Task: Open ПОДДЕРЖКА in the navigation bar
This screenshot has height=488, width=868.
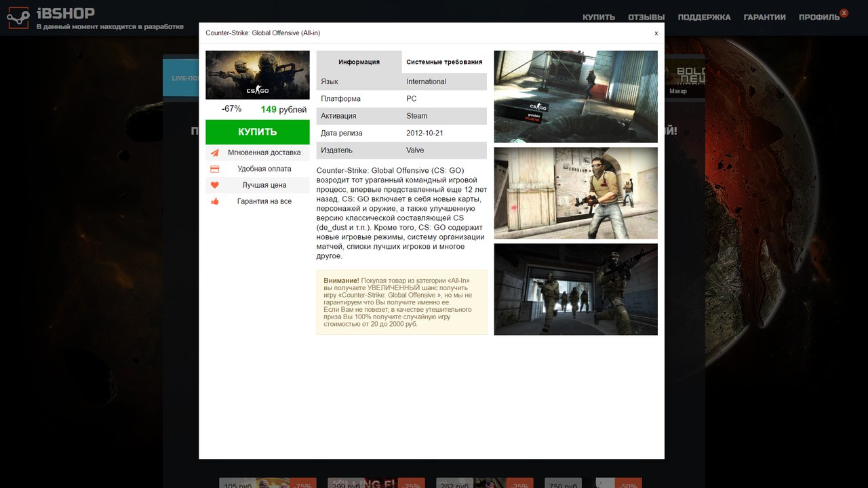Action: [704, 17]
